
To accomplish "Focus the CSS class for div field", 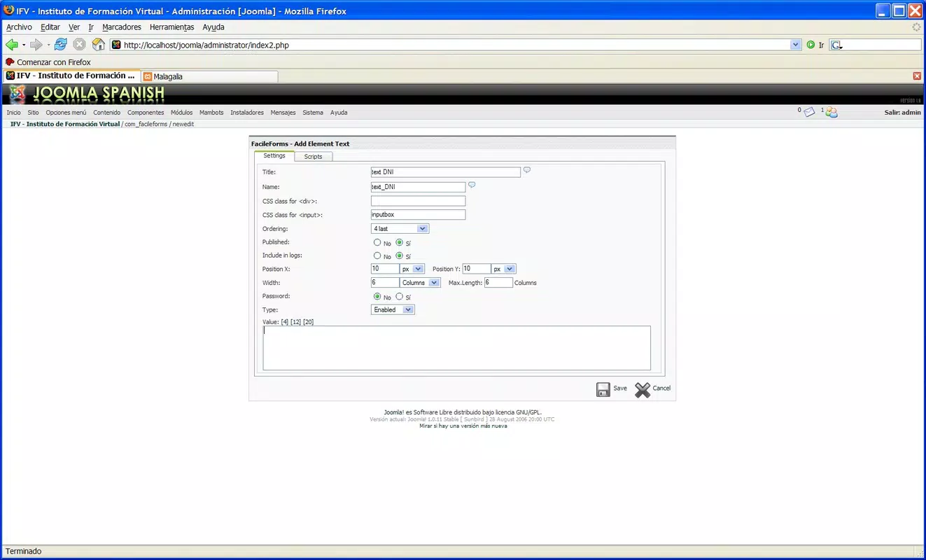I will (x=418, y=201).
